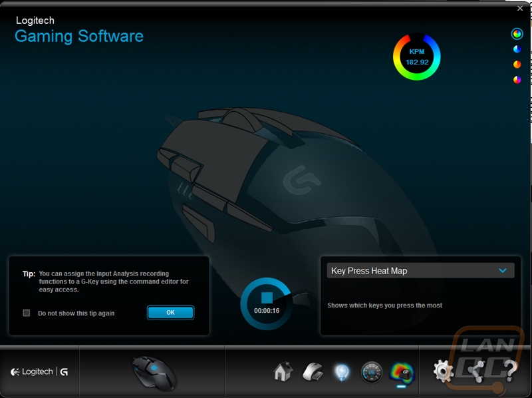Select the G402 mouse device thumbnail
Screen dimensions: 532x398
pos(154,373)
